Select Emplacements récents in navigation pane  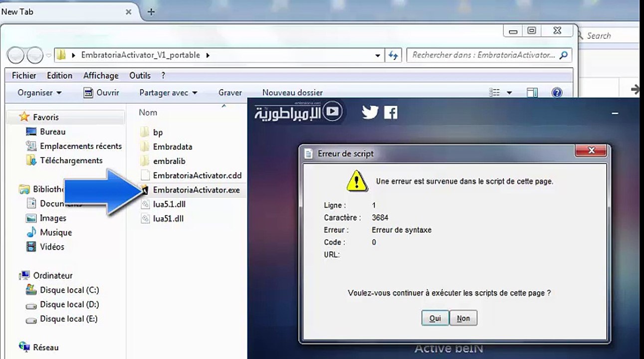pyautogui.click(x=81, y=146)
